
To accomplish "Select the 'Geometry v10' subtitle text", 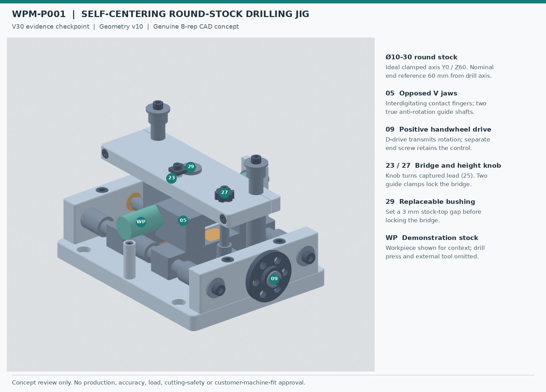I will click(x=121, y=27).
